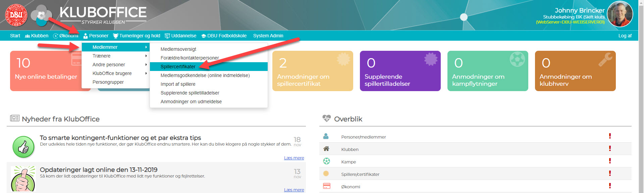Choose Spillercertifikater from the submenu
The image size is (644, 193).
point(209,67)
